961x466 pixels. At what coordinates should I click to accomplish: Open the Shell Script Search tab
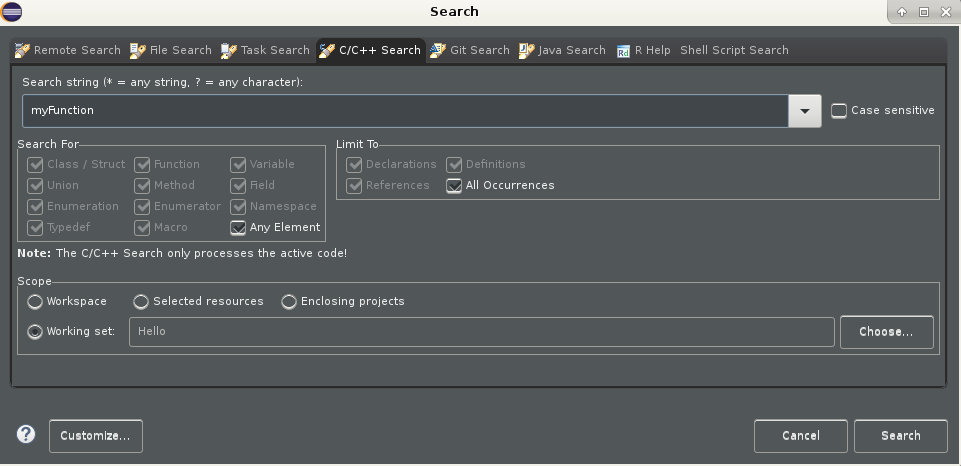click(734, 50)
